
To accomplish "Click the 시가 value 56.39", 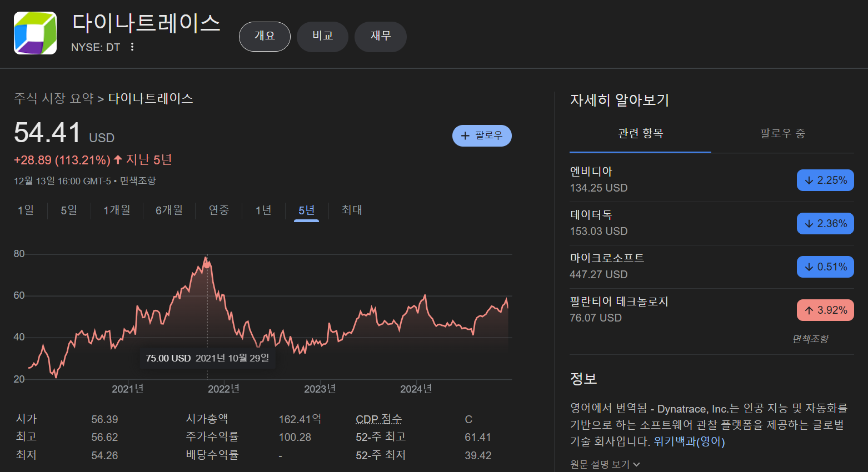I will tap(104, 420).
